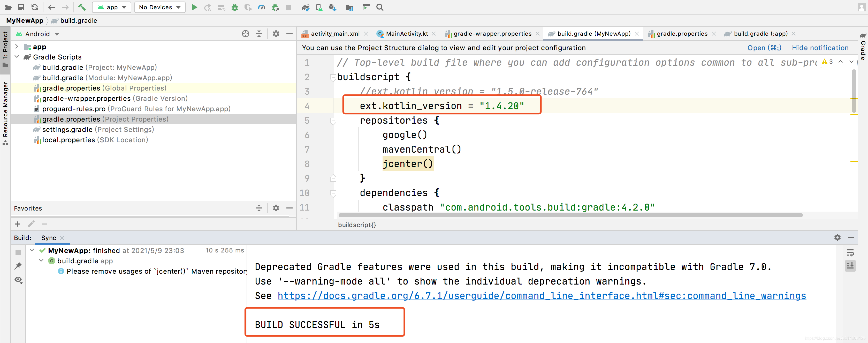868x343 pixels.
Task: Open Project pane settings gear
Action: [276, 34]
